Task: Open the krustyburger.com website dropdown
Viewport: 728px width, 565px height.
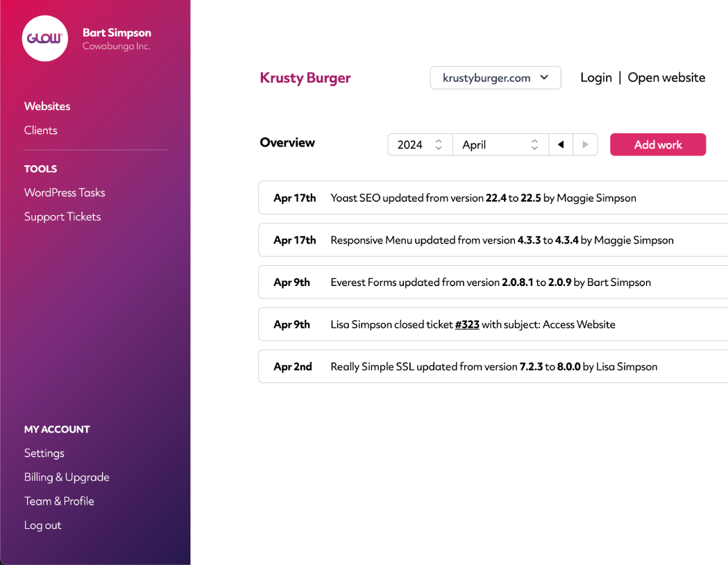Action: click(496, 78)
